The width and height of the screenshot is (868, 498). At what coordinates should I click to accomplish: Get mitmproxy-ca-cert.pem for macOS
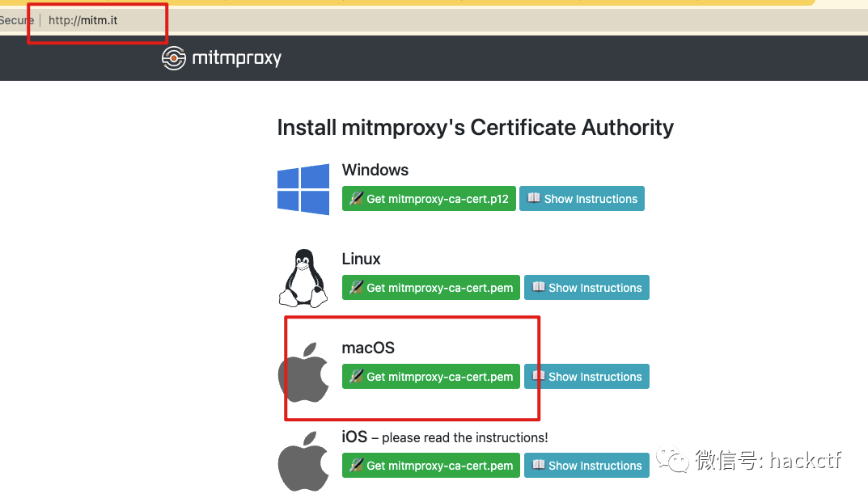click(x=431, y=376)
